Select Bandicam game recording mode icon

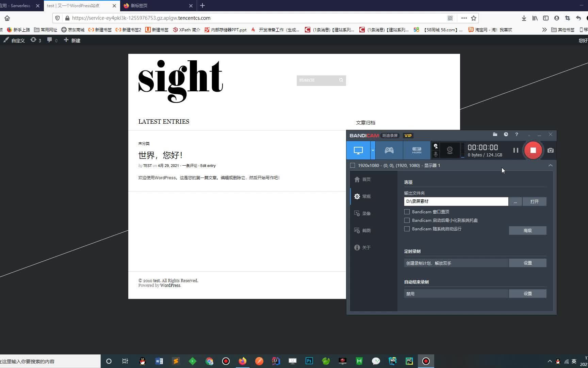pos(389,150)
